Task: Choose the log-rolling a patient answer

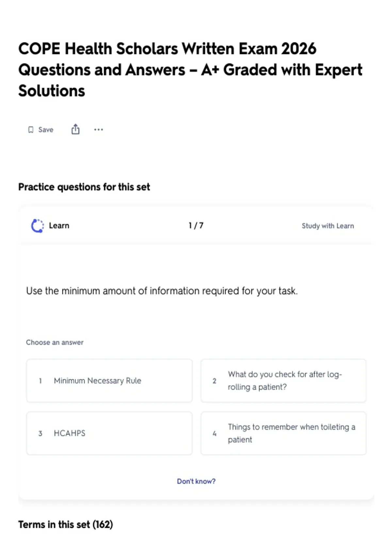Action: (x=283, y=381)
